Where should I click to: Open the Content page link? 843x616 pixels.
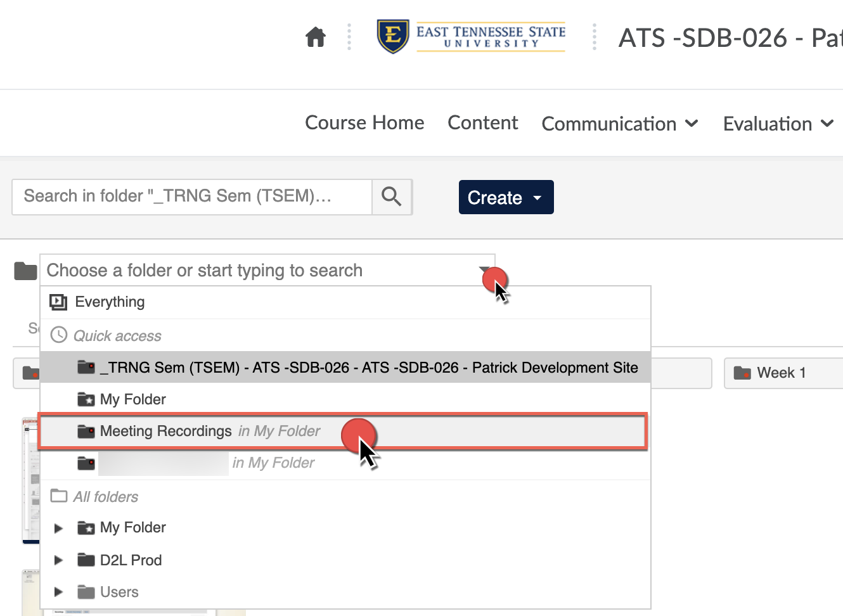(x=482, y=122)
